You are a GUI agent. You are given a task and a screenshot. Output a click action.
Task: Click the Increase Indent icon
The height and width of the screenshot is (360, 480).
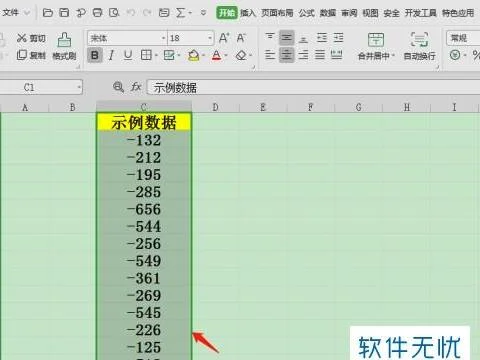pos(338,38)
